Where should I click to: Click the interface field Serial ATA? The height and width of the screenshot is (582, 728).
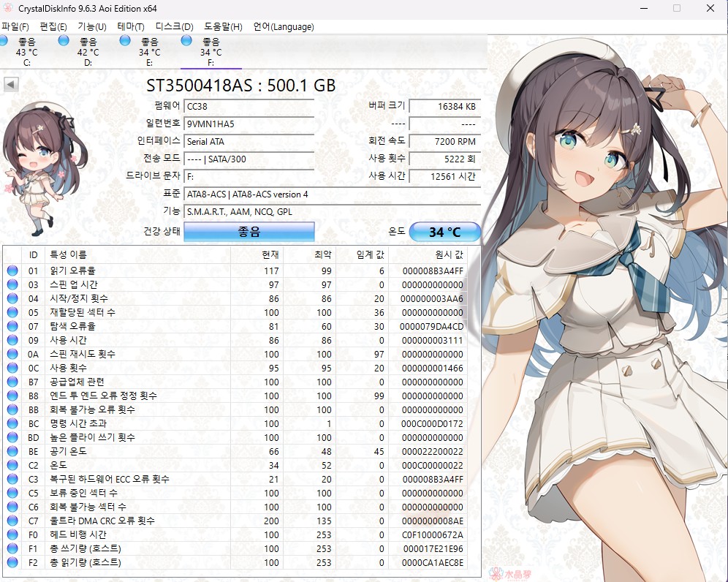point(249,141)
